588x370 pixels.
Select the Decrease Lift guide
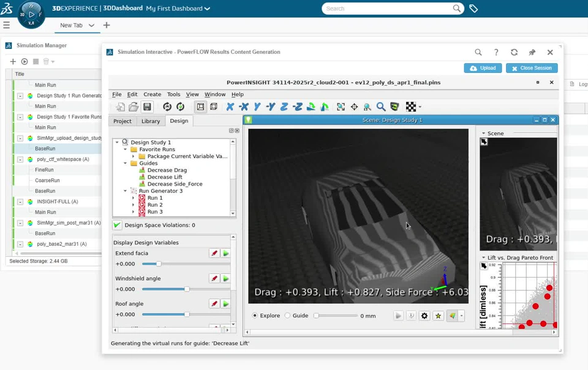165,177
